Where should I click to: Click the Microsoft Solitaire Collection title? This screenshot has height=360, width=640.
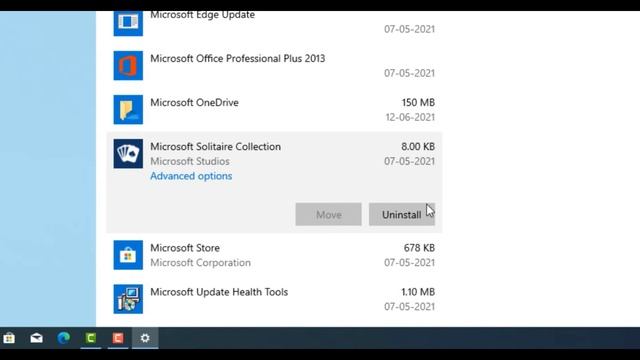(216, 147)
